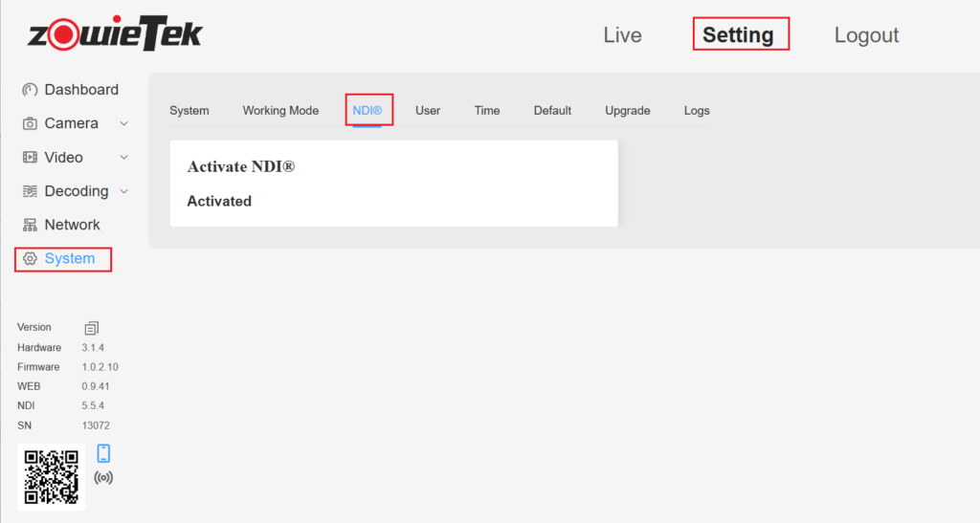Image resolution: width=980 pixels, height=523 pixels.
Task: Copy version info using the copy icon
Action: [92, 328]
